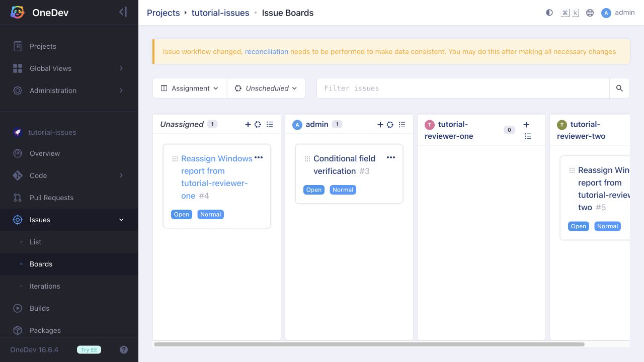
Task: Click the Projects sidebar icon
Action: [x=18, y=46]
